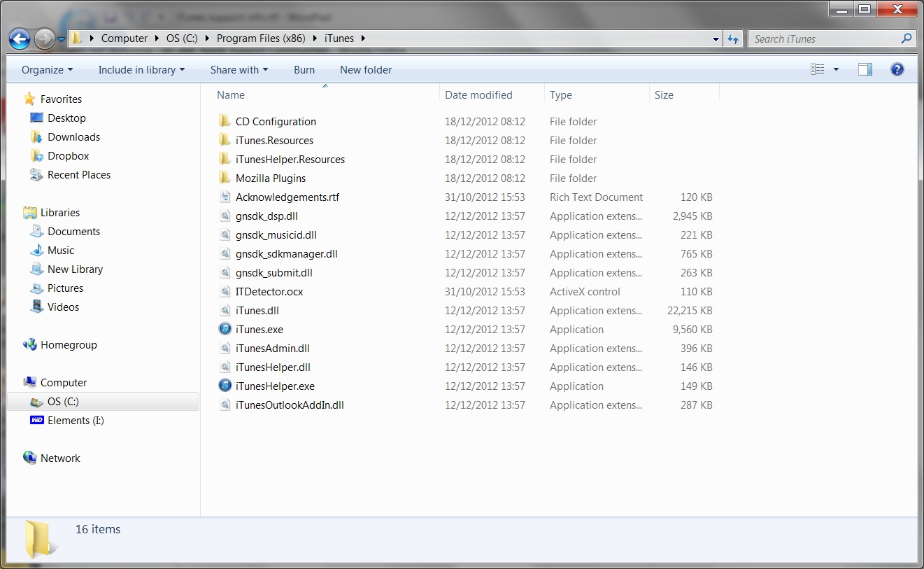Open Desktop in the navigation pane
Image resolution: width=924 pixels, height=569 pixels.
pos(66,118)
